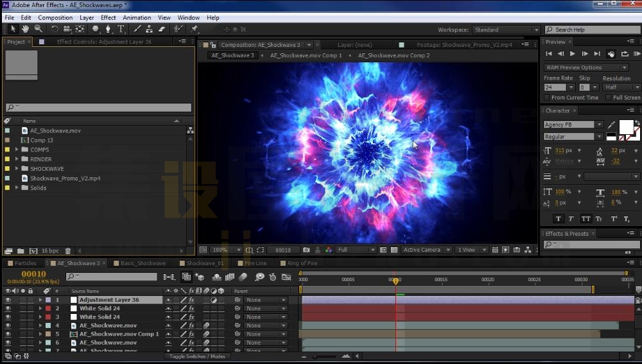Open the Effect menu
The height and width of the screenshot is (364, 642).
click(108, 17)
